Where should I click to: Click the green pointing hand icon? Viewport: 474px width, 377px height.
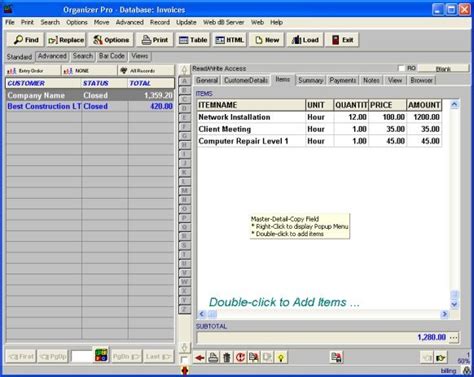(441, 358)
